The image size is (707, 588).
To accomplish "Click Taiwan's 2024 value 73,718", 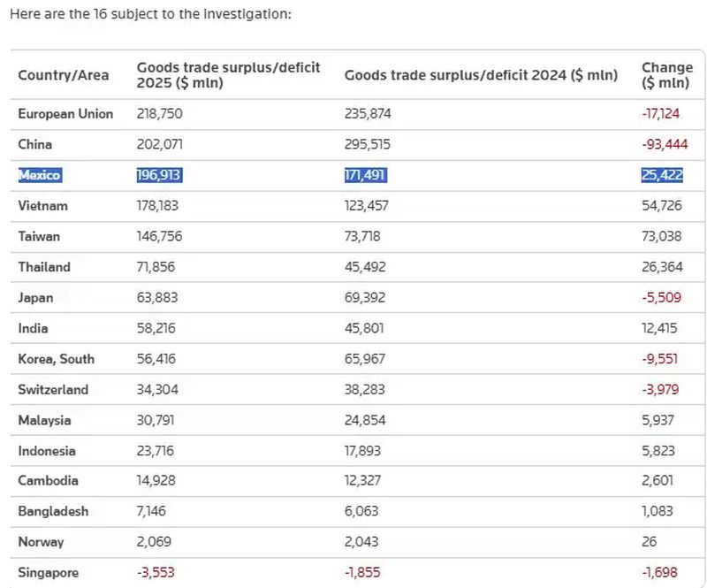I will (x=365, y=236).
